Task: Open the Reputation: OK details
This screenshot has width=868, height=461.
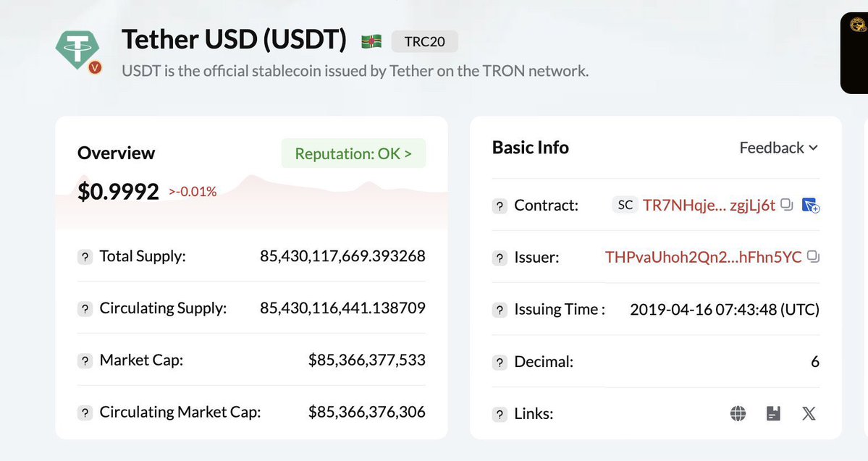Action: [x=353, y=153]
